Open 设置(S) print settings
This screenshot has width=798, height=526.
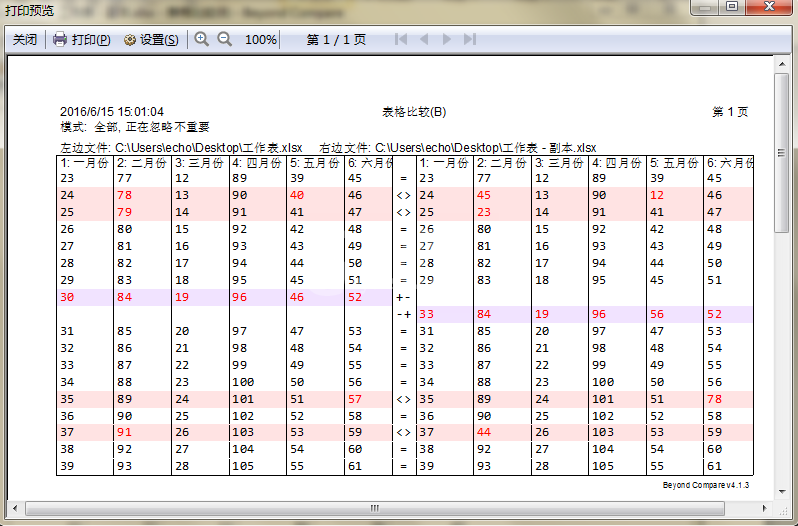159,40
